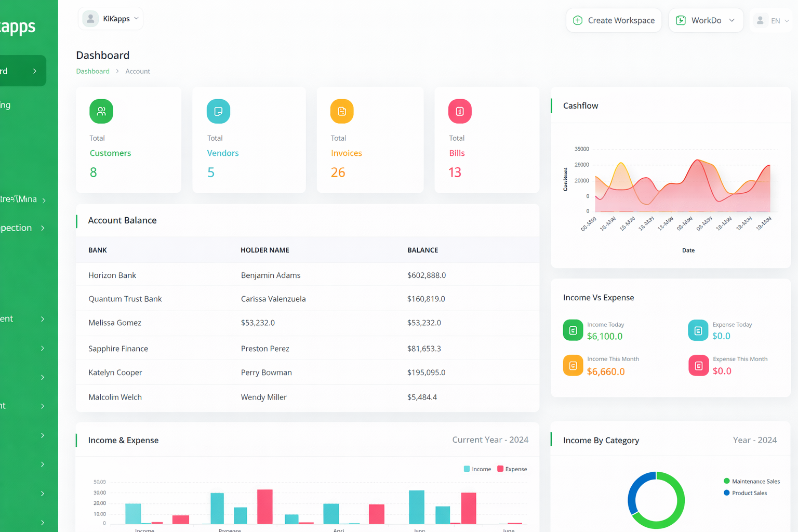The height and width of the screenshot is (532, 798).
Task: Click the orange Income This Month icon
Action: tap(573, 365)
